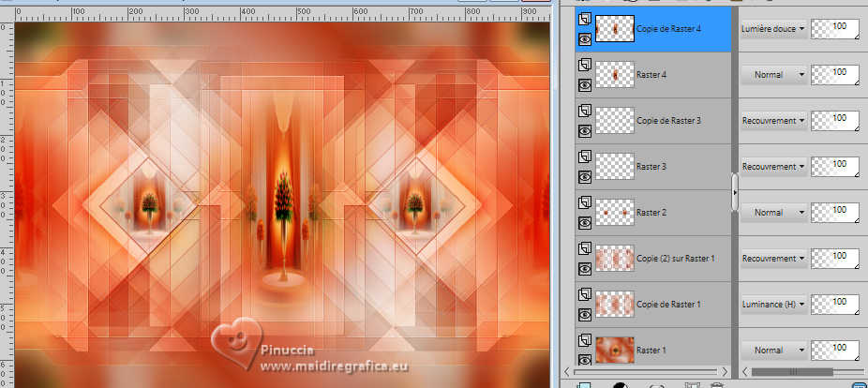Open the Raster 3 Recouvrement blend dropdown
Viewport: 868px width, 388px height.
[x=773, y=167]
